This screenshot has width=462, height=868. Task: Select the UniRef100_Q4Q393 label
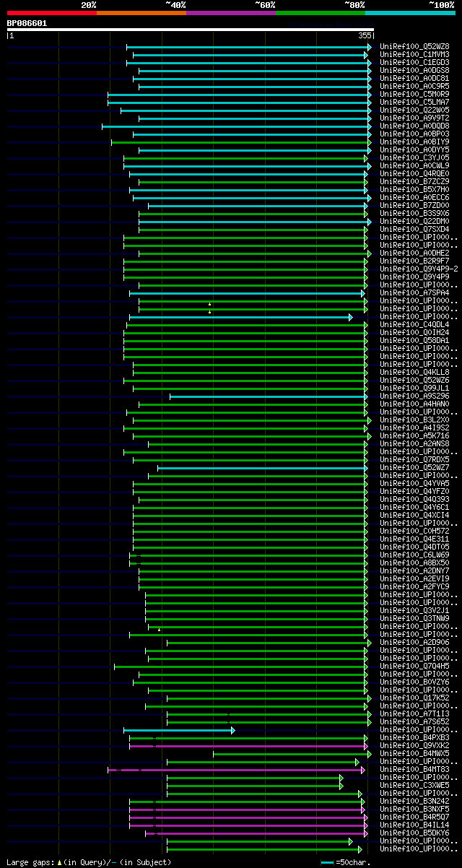coord(414,499)
